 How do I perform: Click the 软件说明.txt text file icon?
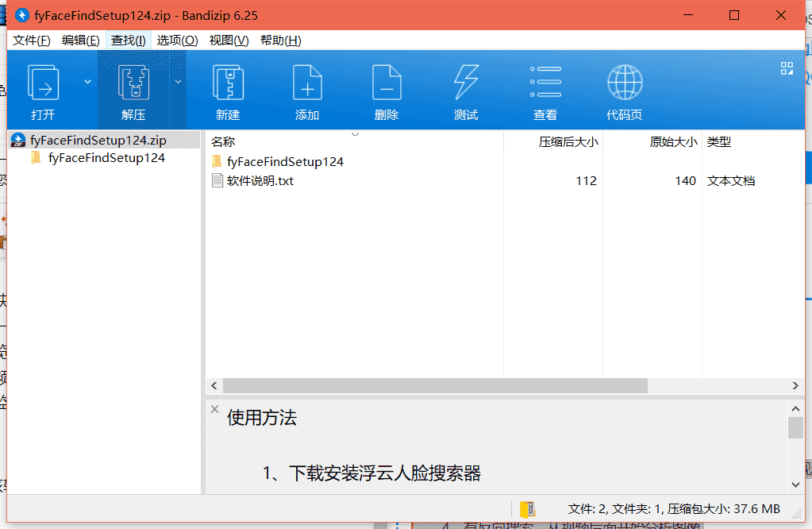pos(217,180)
